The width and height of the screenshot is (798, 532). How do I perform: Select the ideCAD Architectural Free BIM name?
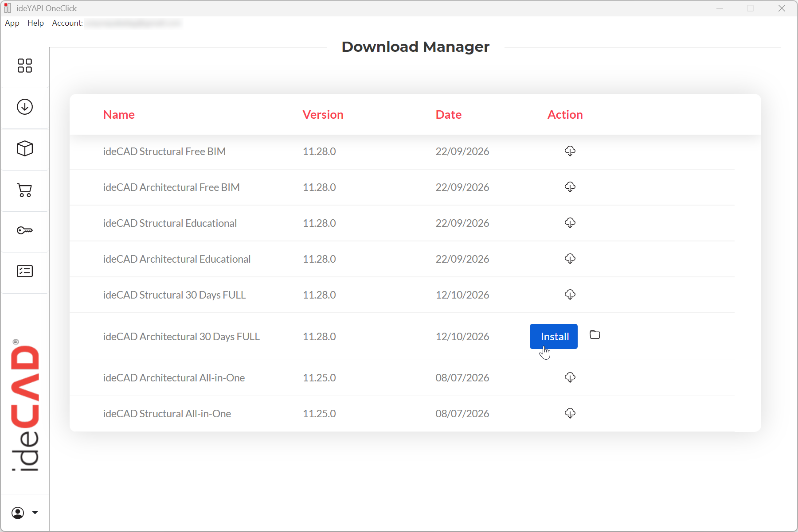pyautogui.click(x=172, y=187)
